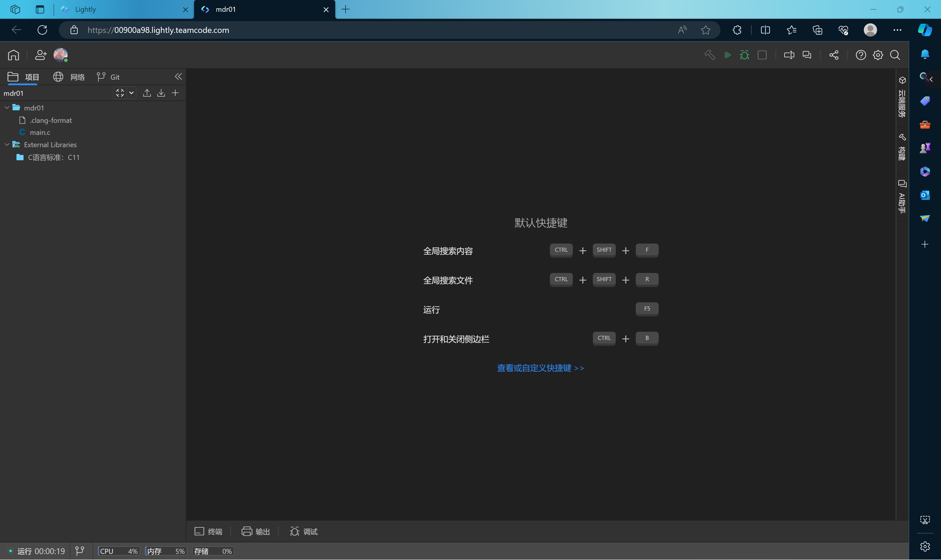Click the 查看或自定义快捷键 link

540,368
